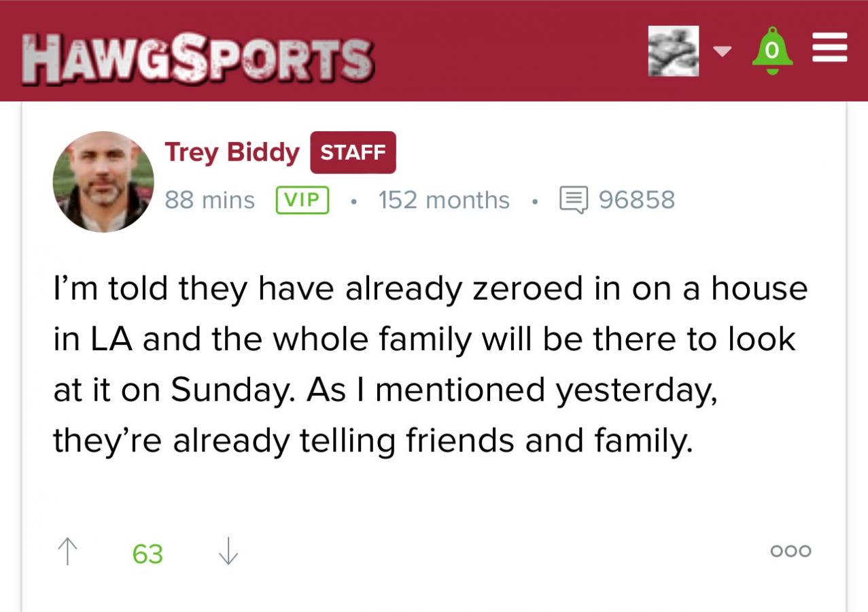868x612 pixels.
Task: Open the 88 mins timestamp permalink
Action: click(x=209, y=200)
